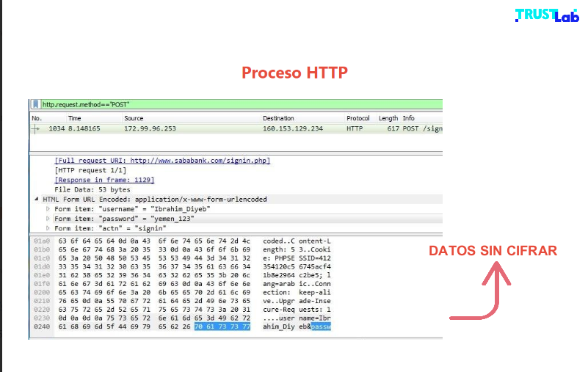Collapse the HTML Form URL Encoded section
This screenshot has height=372, width=588.
37,199
